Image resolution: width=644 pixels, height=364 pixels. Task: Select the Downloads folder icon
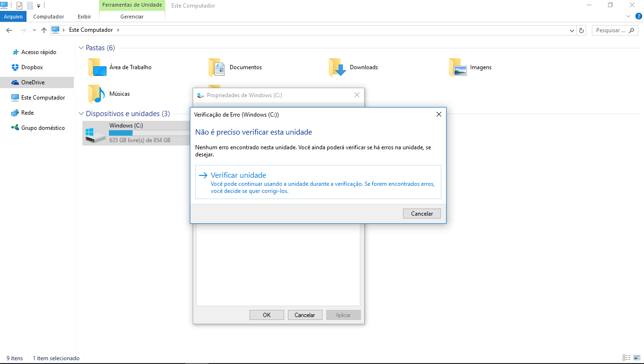pos(338,68)
